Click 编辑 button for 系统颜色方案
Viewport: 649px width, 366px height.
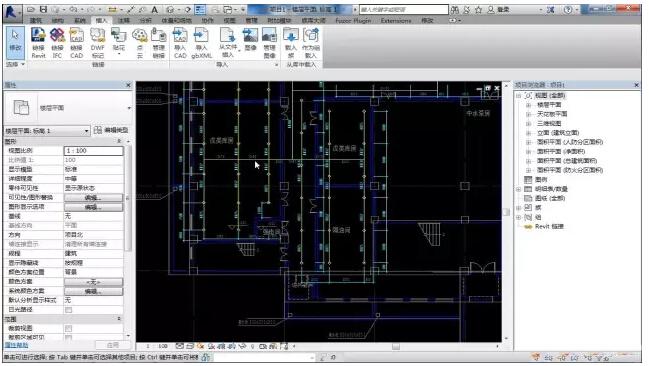[94, 291]
